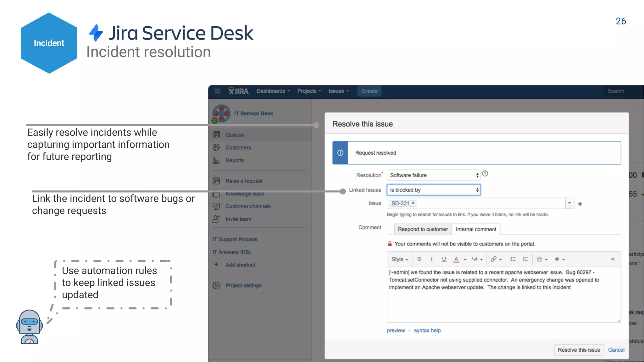This screenshot has width=644, height=362.
Task: Open Reports in the sidebar
Action: [x=235, y=160]
